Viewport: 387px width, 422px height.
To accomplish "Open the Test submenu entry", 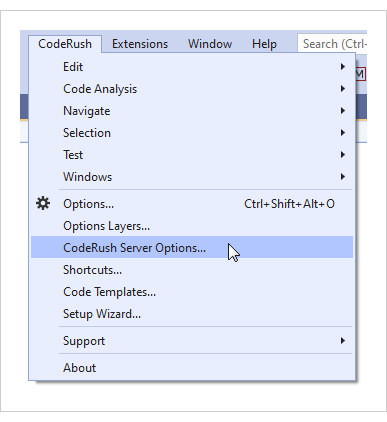I will tap(192, 155).
